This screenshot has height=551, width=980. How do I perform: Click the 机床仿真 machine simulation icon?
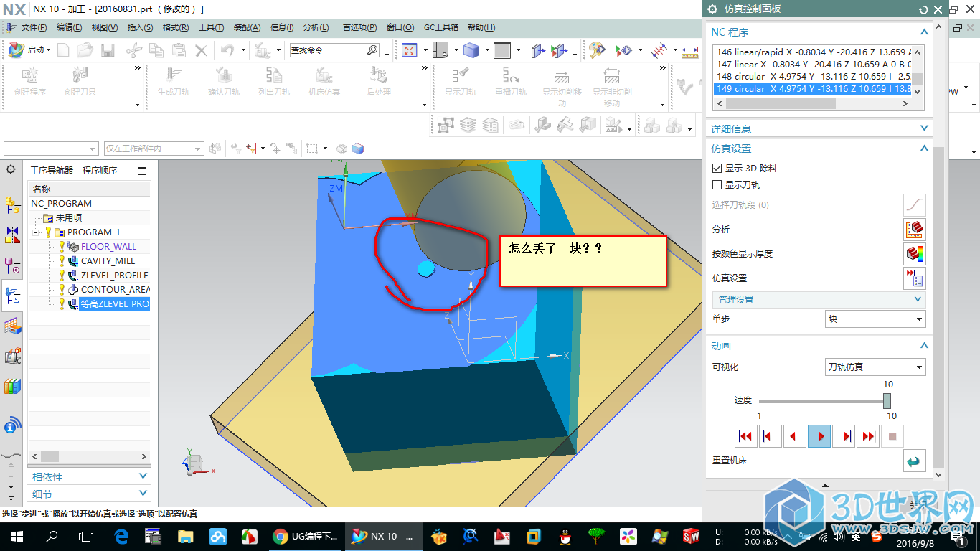pos(324,75)
